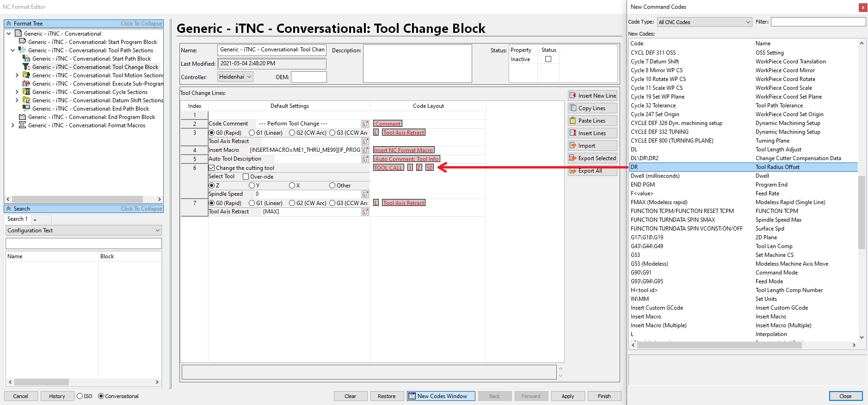868x405 pixels.
Task: Click the Copy Lines button icon
Action: click(573, 108)
